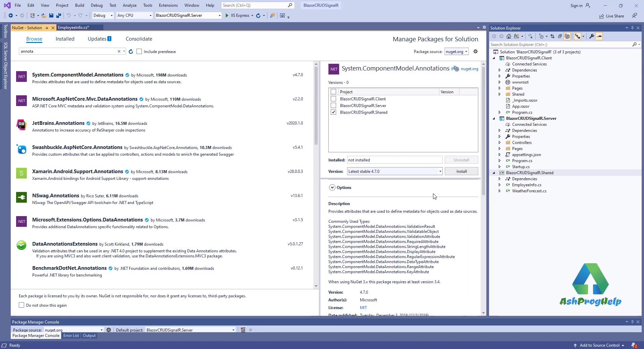Image resolution: width=644 pixels, height=349 pixels.
Task: Click Solution Explorer Home icon
Action: (x=509, y=36)
